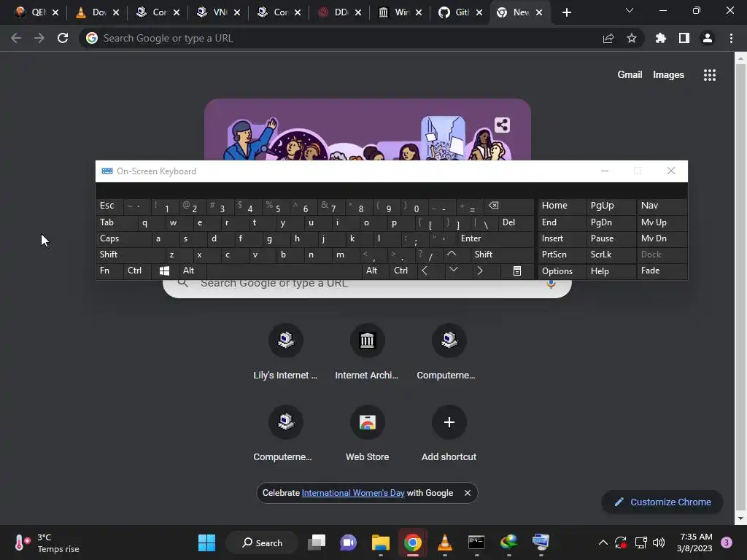Share the Google Doodle

(x=502, y=125)
